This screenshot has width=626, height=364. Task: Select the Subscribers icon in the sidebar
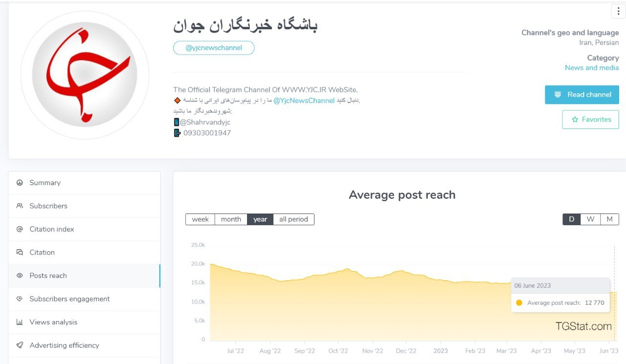click(20, 206)
